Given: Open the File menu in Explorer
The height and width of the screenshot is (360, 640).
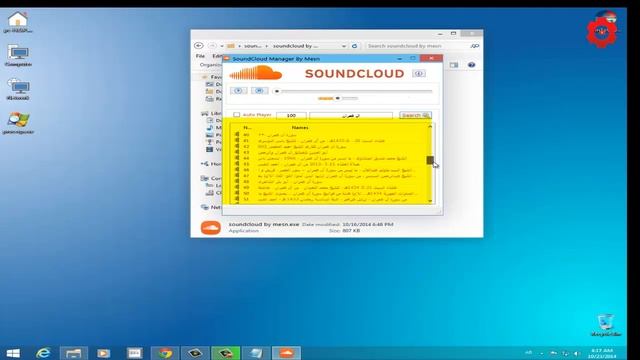Looking at the screenshot, I should pos(200,56).
